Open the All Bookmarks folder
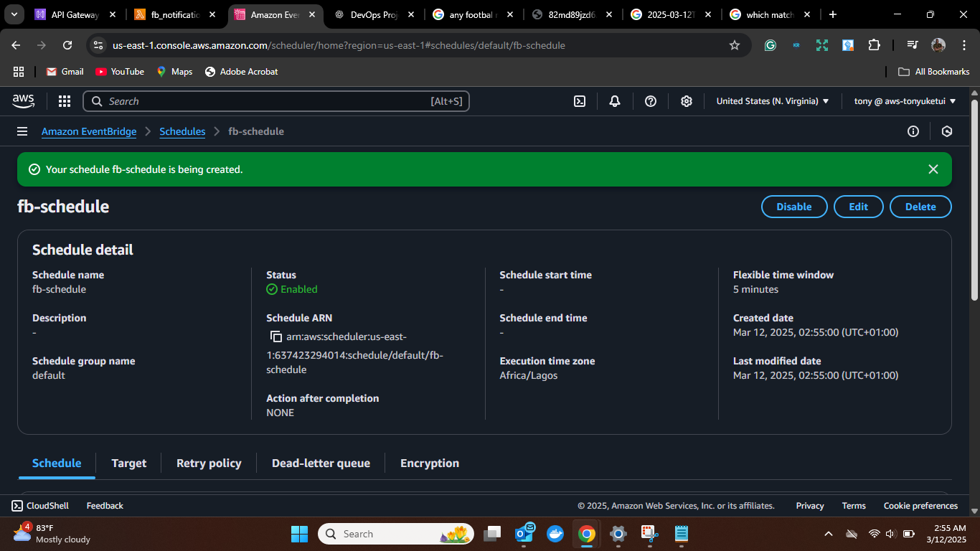Image resolution: width=980 pixels, height=551 pixels. [x=934, y=72]
